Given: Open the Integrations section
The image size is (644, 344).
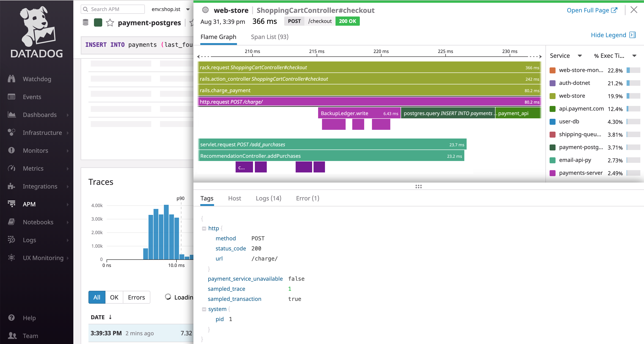Looking at the screenshot, I should pyautogui.click(x=38, y=186).
